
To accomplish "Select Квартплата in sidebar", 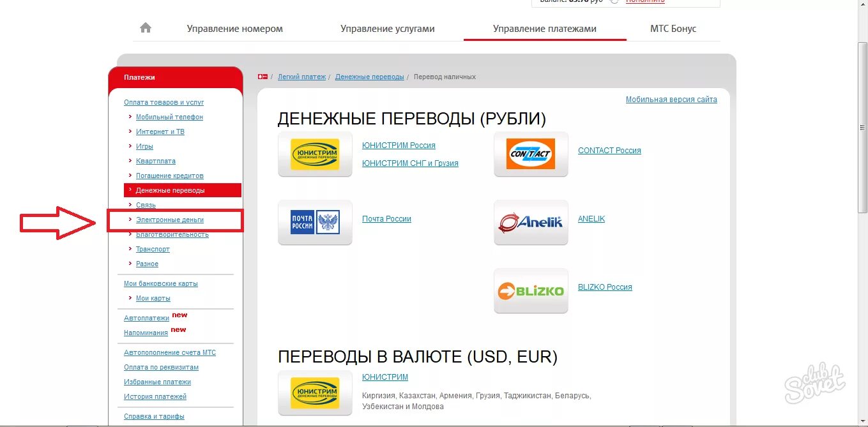I will coord(156,161).
